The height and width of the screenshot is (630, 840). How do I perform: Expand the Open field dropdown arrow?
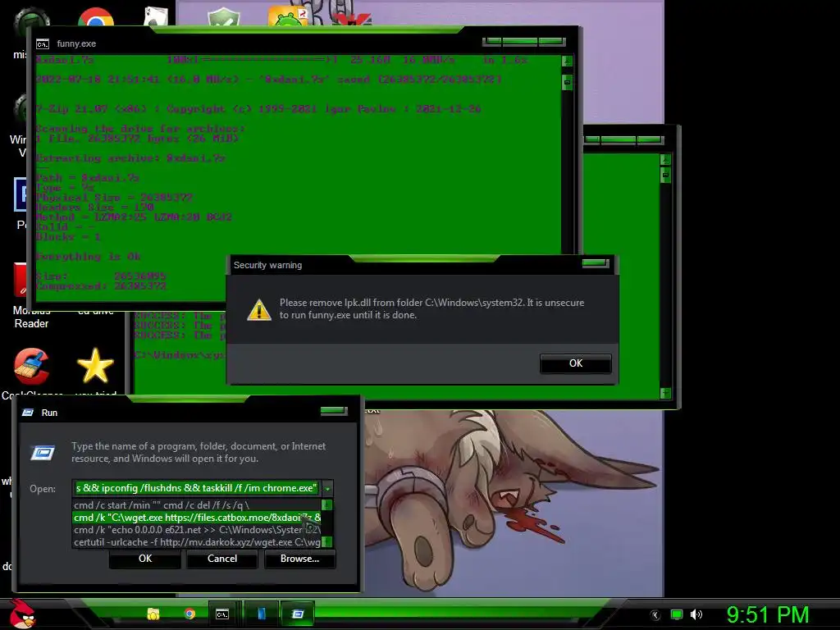click(x=327, y=488)
